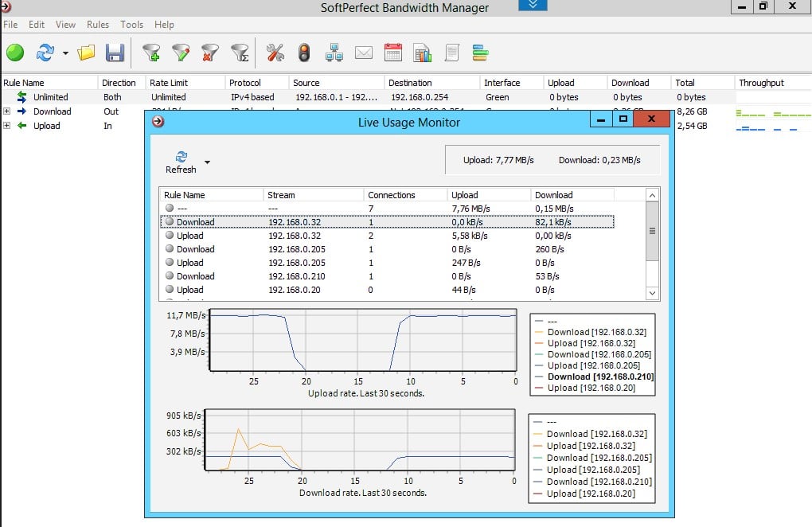The height and width of the screenshot is (527, 812).
Task: Click the remote connection network icon
Action: click(333, 52)
